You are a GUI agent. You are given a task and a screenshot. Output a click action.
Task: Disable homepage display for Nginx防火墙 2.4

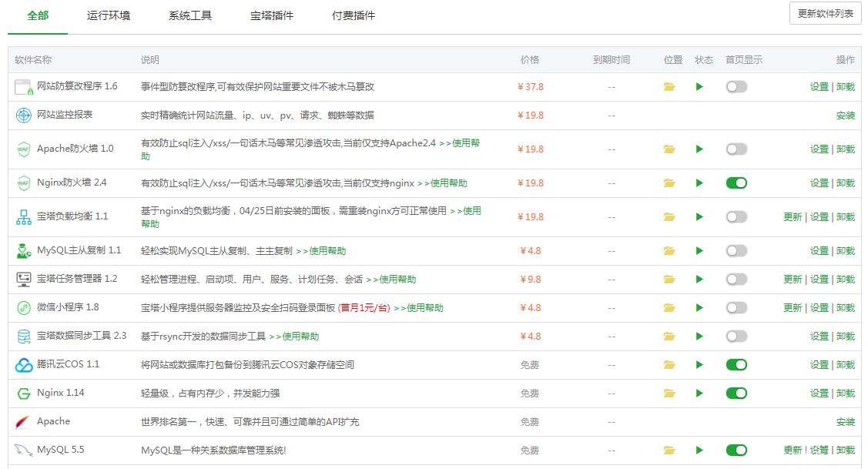(736, 183)
